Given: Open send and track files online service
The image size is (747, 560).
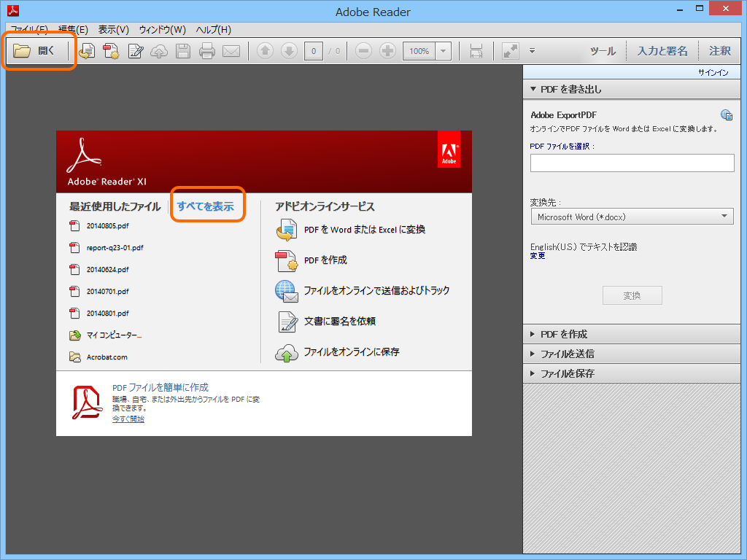Looking at the screenshot, I should (362, 290).
